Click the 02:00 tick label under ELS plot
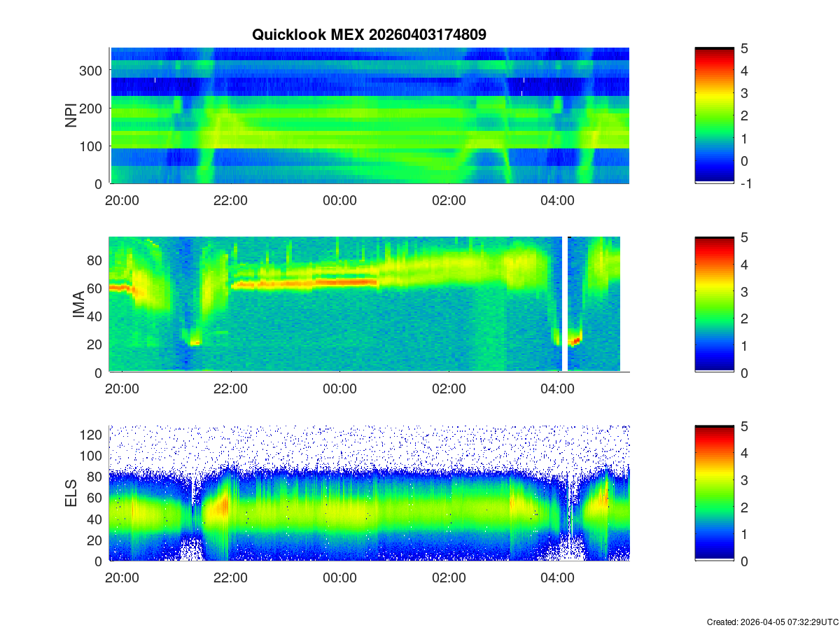 point(449,578)
